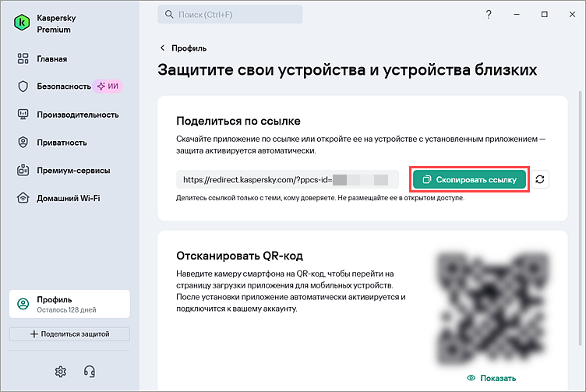Focus the Поиск search field
Screen dimensions: 586x392
point(230,15)
